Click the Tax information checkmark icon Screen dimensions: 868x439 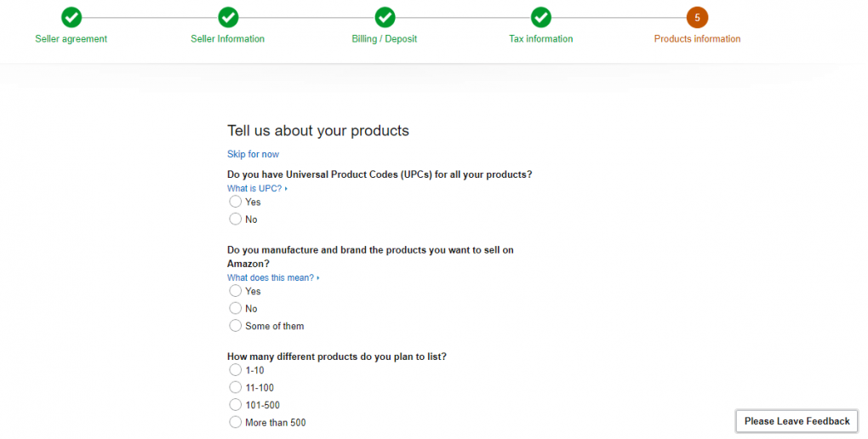click(x=541, y=17)
